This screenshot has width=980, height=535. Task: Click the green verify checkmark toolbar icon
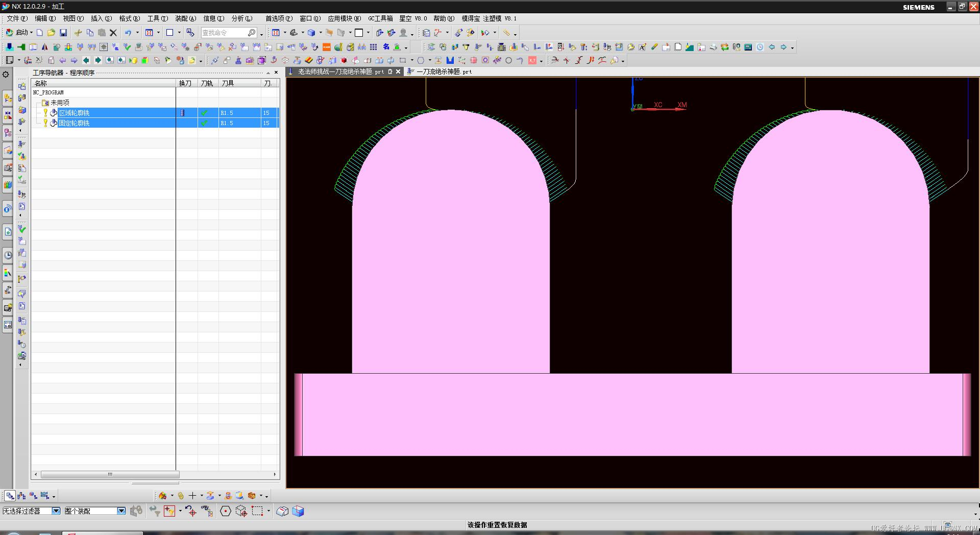click(x=127, y=47)
